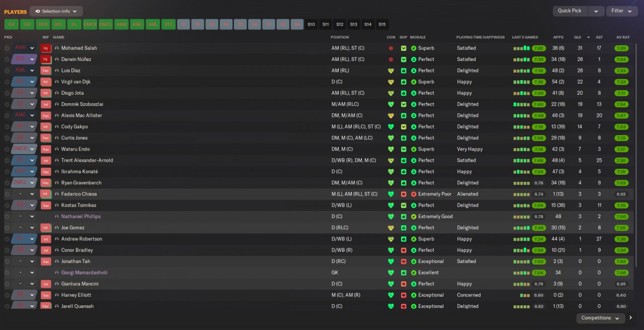Toggle picked checkmark for Darwin Núñez
Screen dimensions: 644x330
click(7, 59)
